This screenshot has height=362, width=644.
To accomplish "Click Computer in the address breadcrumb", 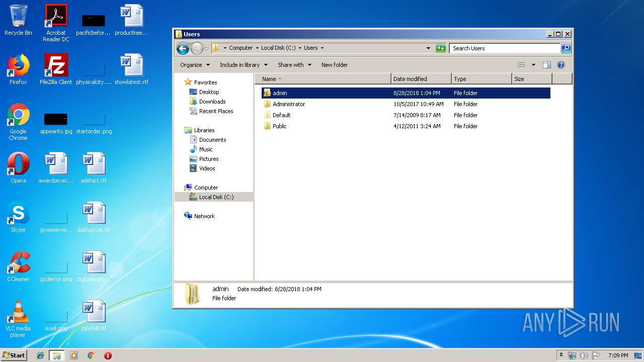I will point(241,48).
